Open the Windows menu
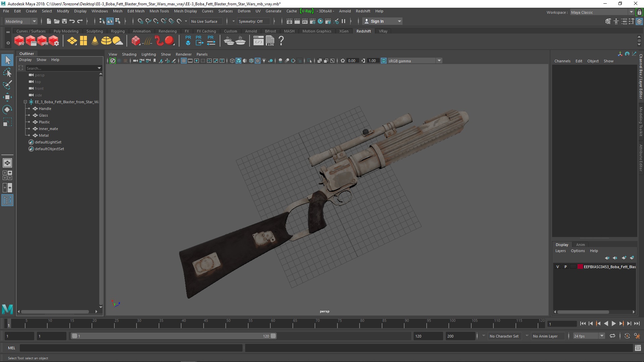The width and height of the screenshot is (644, 362). tap(100, 11)
